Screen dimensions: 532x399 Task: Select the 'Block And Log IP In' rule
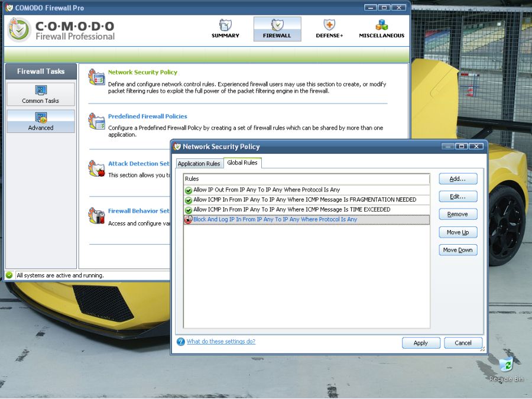[x=306, y=219]
